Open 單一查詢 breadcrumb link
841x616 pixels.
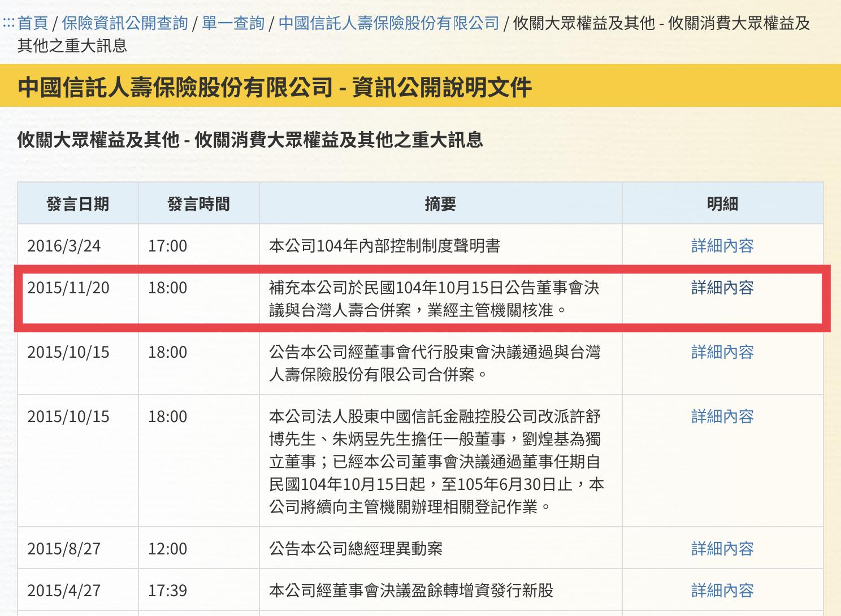pyautogui.click(x=233, y=23)
